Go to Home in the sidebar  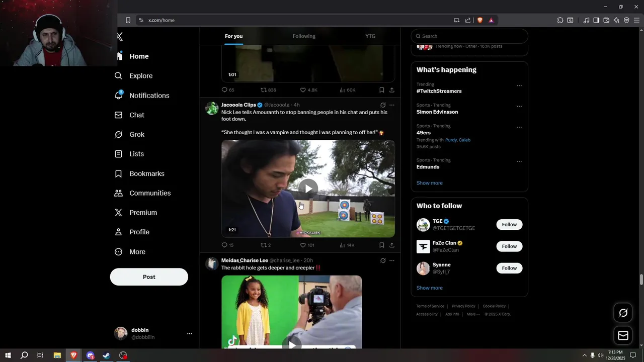click(x=132, y=56)
